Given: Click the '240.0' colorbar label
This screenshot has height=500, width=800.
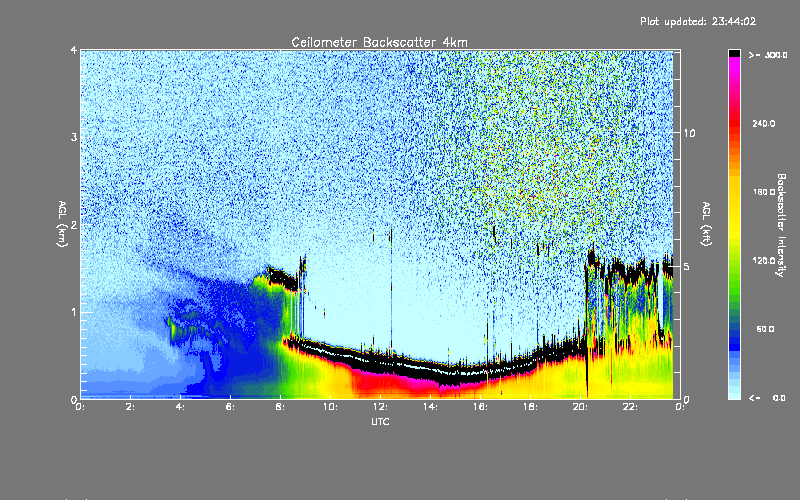Looking at the screenshot, I should coord(764,123).
